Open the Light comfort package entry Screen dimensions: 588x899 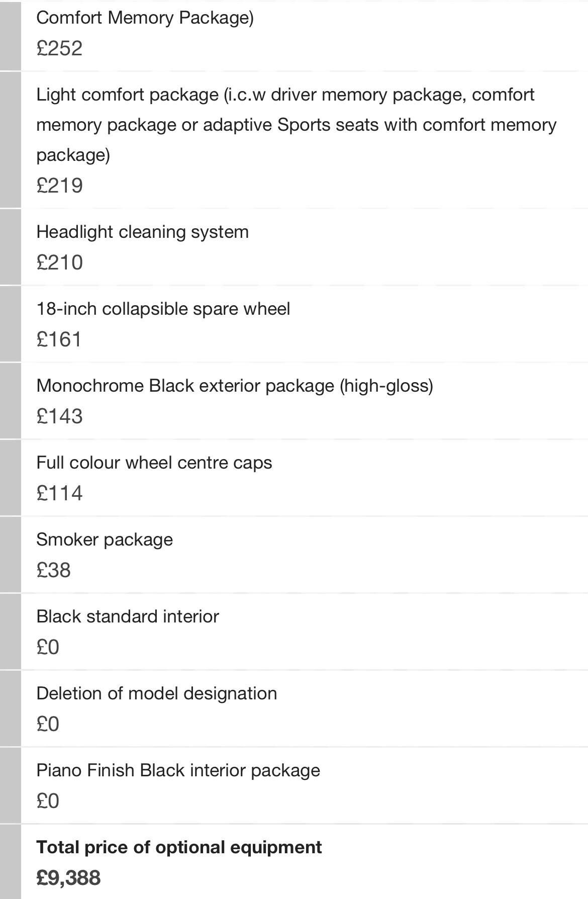pos(304,140)
